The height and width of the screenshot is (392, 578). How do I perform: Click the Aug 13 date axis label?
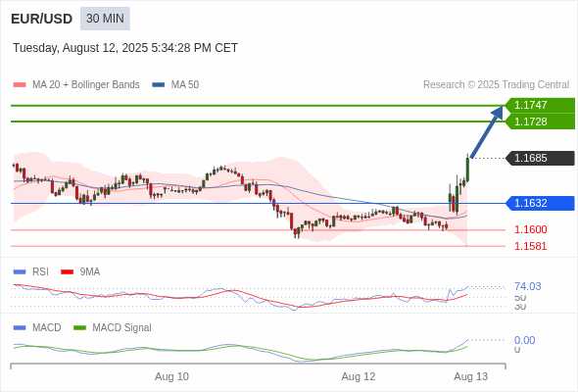point(471,377)
